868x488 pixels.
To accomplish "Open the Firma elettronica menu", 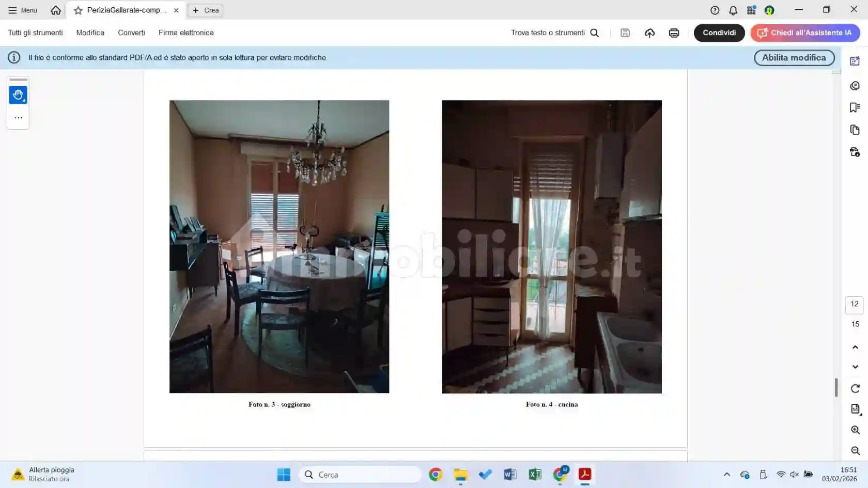I will pos(186,33).
